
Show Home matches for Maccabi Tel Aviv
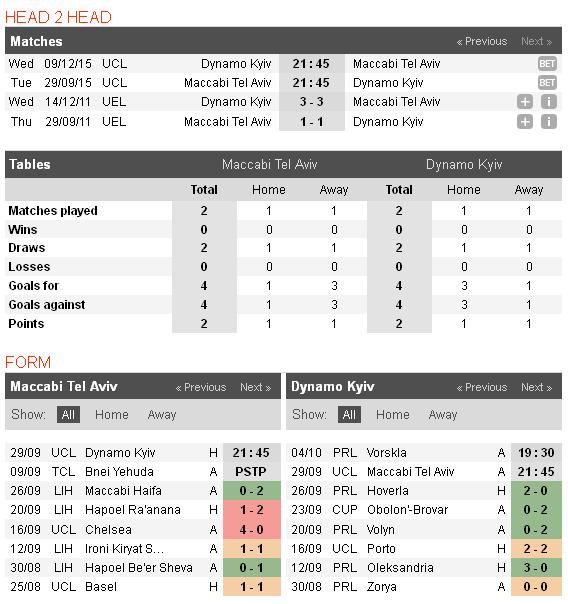point(112,414)
